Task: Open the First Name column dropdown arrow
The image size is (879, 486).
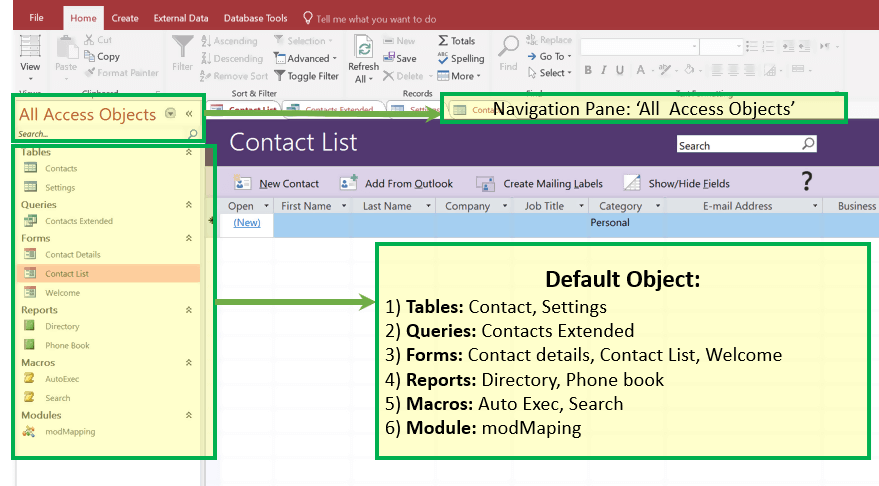Action: click(345, 206)
